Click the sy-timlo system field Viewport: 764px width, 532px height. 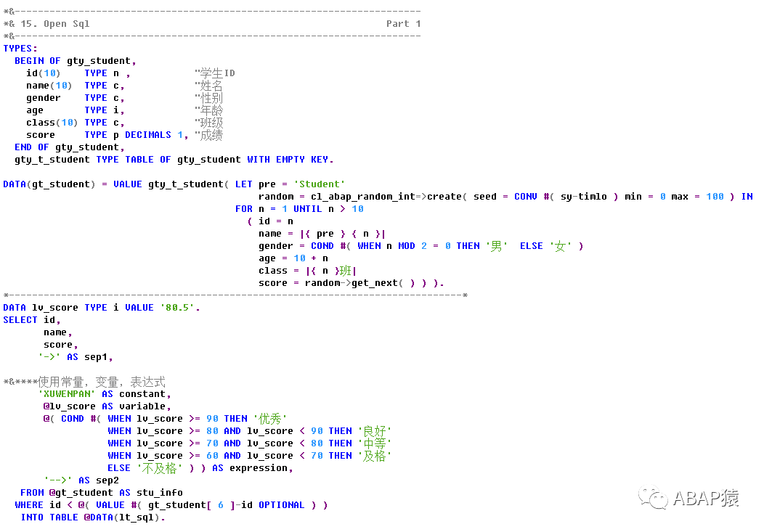coord(584,196)
